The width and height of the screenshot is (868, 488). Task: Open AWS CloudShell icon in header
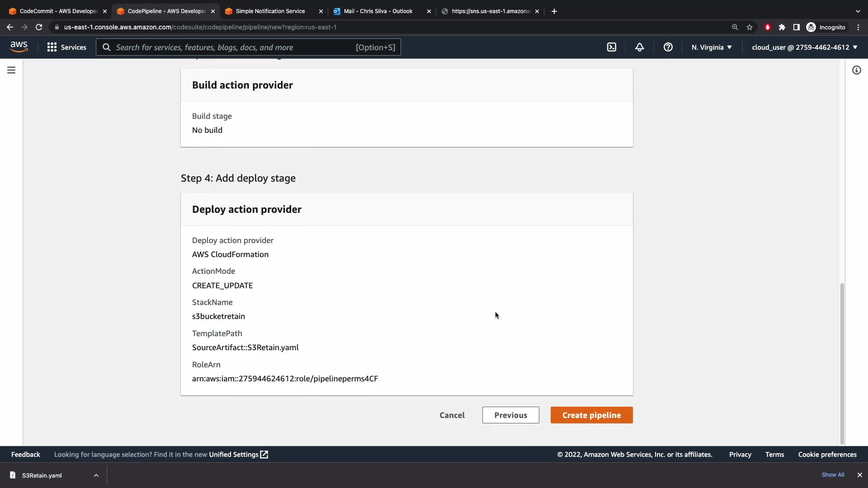(611, 47)
